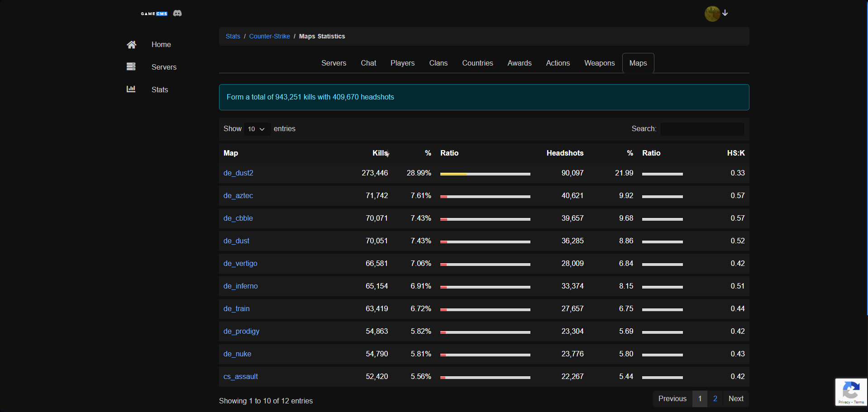Open the de_train map link
The height and width of the screenshot is (412, 868).
(x=237, y=308)
